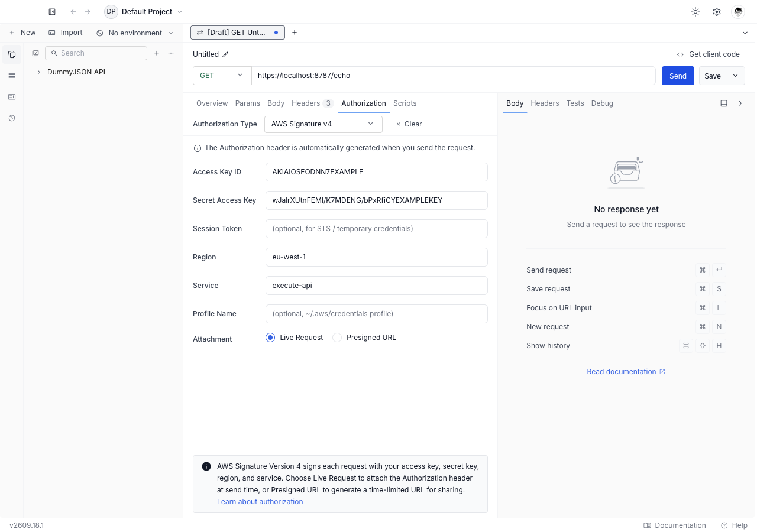Click the icon left of Search

[35, 53]
